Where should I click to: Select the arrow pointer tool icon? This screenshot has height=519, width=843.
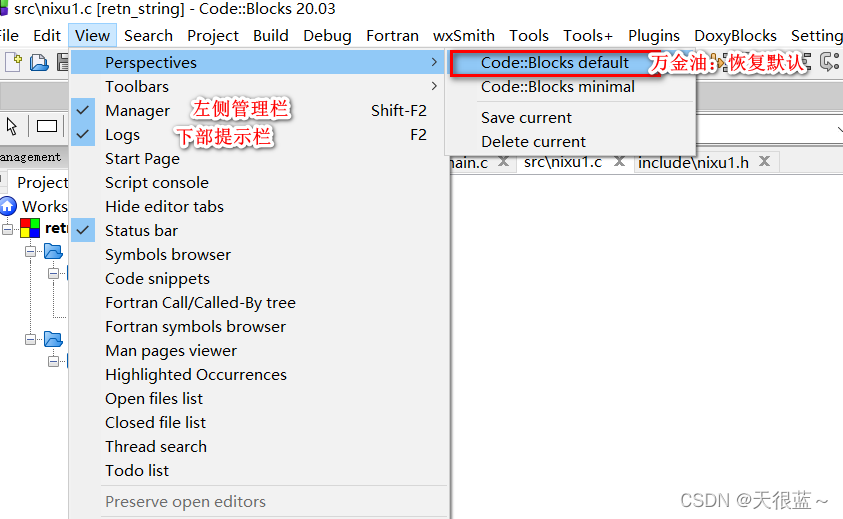tap(12, 126)
